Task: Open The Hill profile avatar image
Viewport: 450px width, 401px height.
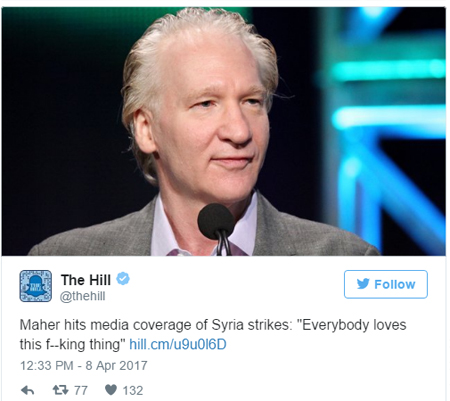Action: click(36, 286)
